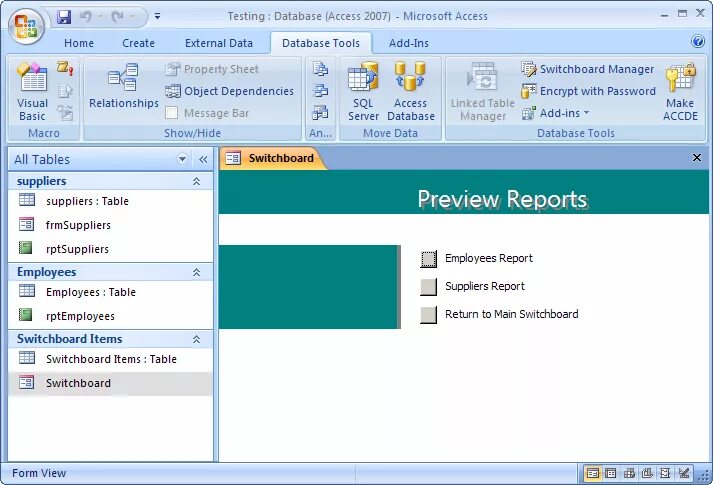The width and height of the screenshot is (713, 485).
Task: Click the Office Button orb
Action: point(26,26)
